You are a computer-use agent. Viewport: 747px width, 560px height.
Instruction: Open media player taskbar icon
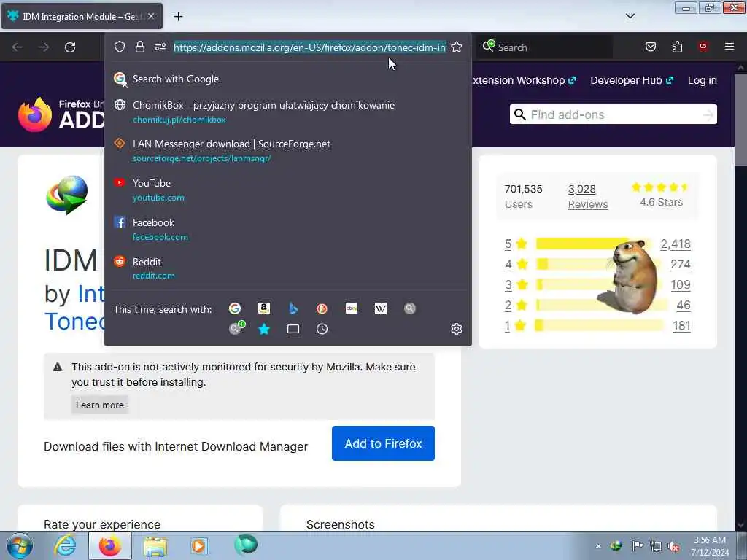198,545
